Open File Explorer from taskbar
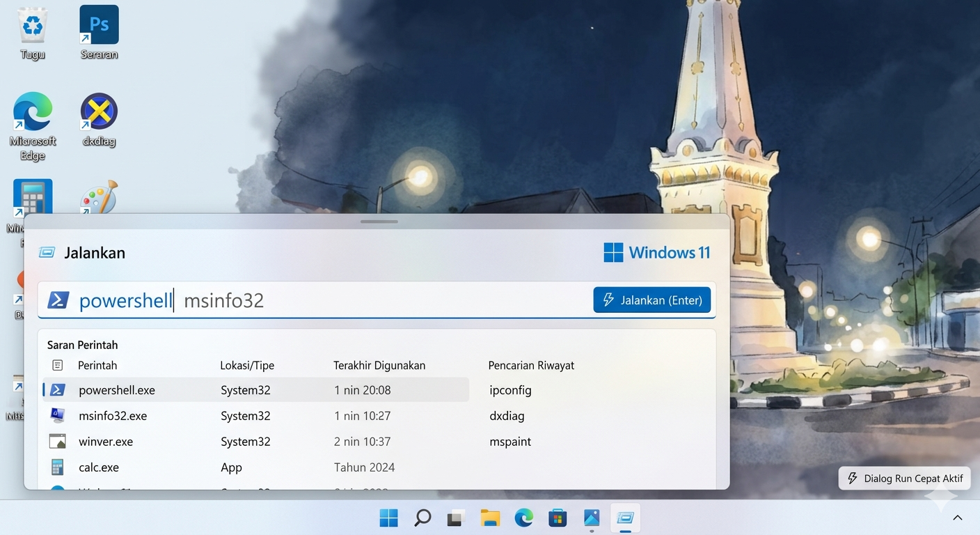 pos(490,518)
